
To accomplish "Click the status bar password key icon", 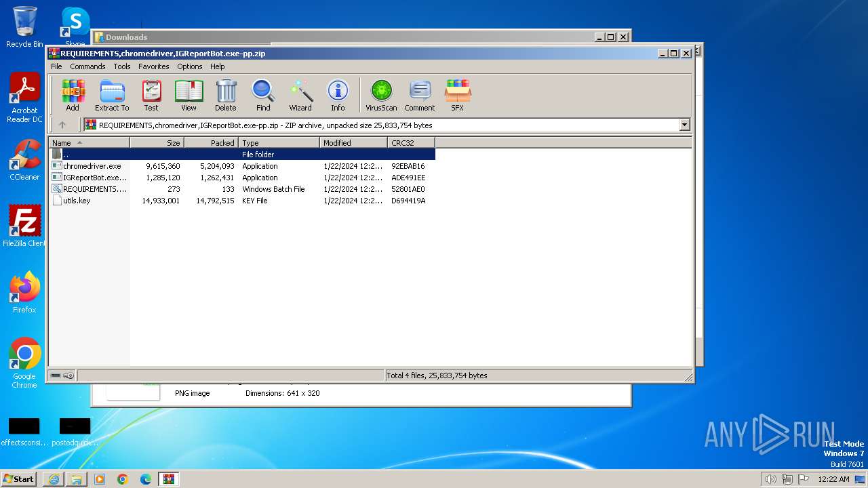I will pos(68,375).
